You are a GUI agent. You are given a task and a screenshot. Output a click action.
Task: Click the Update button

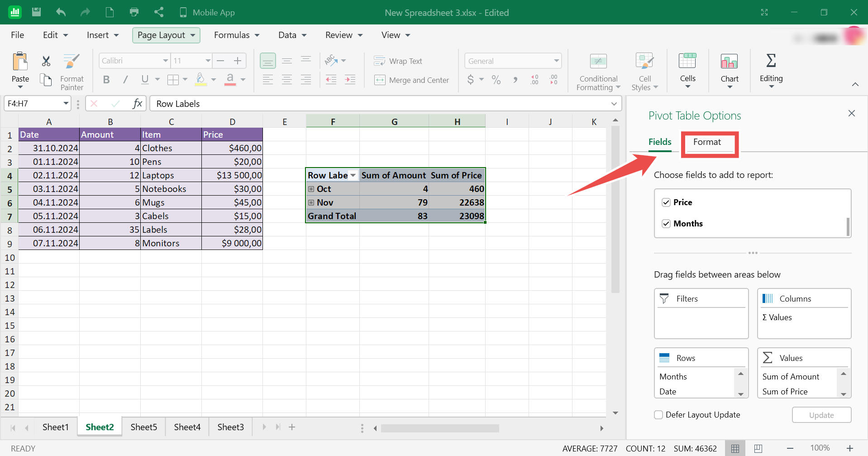821,415
